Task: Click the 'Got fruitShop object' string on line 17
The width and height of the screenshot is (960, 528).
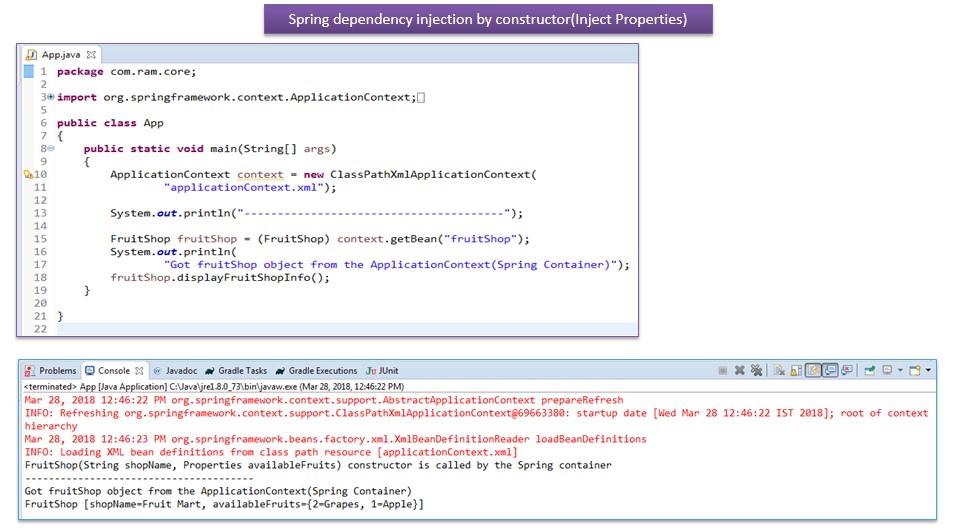Action: point(393,265)
